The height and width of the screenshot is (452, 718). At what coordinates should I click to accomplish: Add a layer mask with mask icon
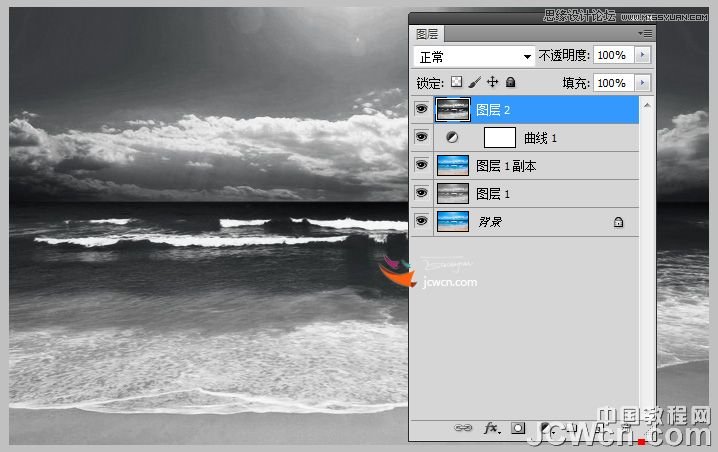518,428
